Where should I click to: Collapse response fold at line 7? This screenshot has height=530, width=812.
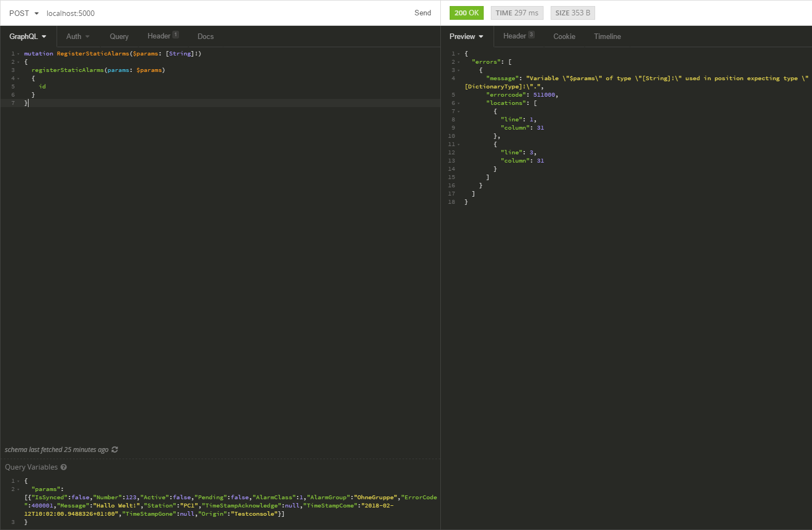pyautogui.click(x=458, y=111)
